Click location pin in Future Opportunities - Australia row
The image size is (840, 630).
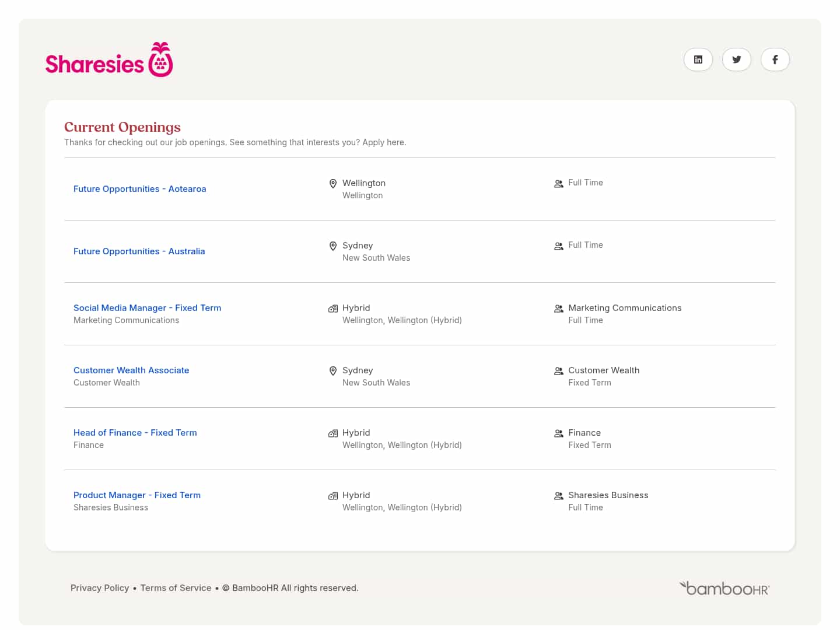click(x=333, y=246)
